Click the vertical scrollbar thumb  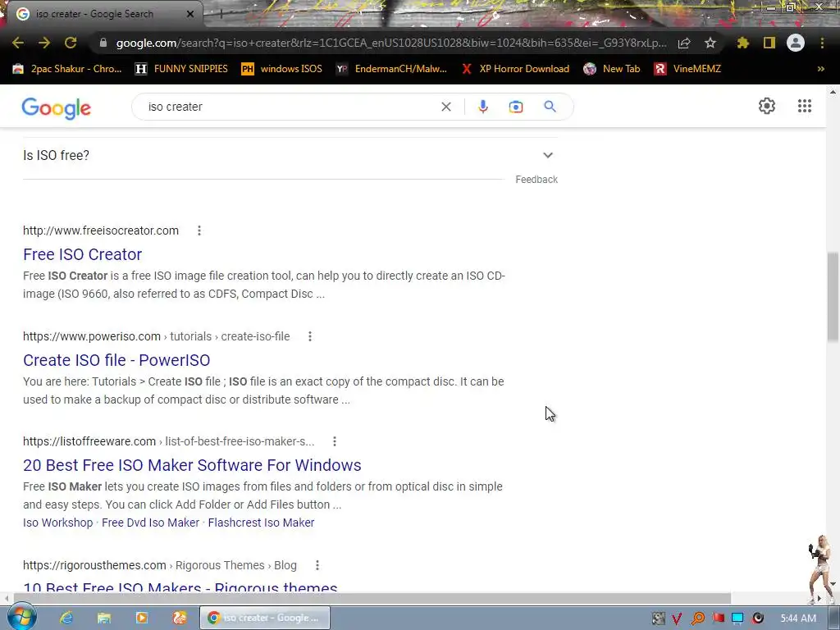(833, 296)
